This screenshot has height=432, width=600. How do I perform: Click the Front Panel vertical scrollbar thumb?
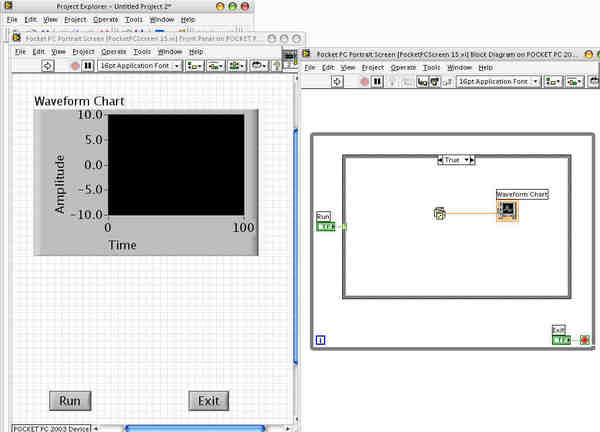click(296, 247)
